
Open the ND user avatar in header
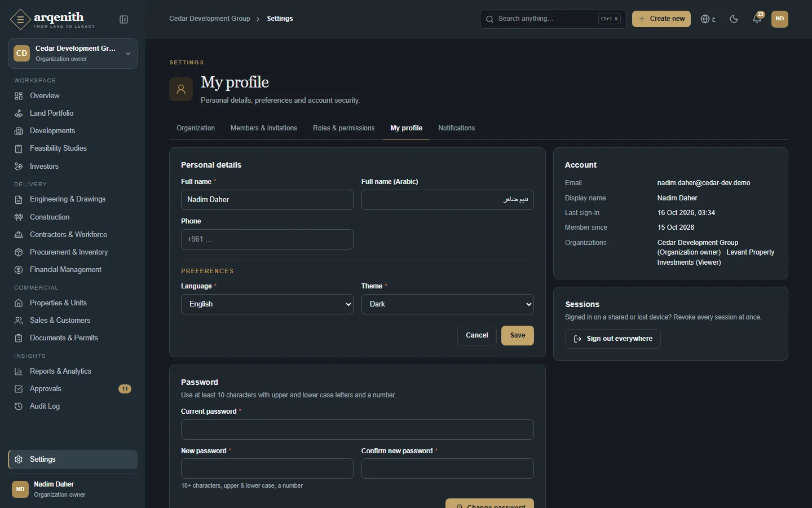780,19
